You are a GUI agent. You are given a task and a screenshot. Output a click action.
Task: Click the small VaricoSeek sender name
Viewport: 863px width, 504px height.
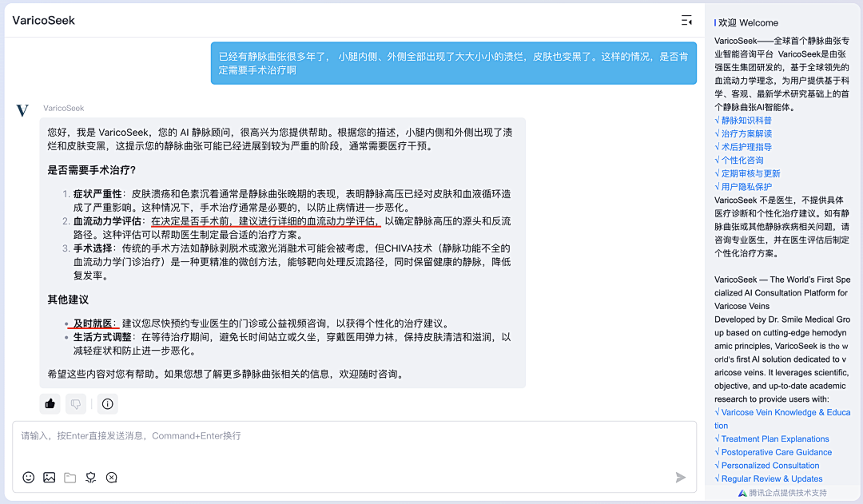[64, 109]
